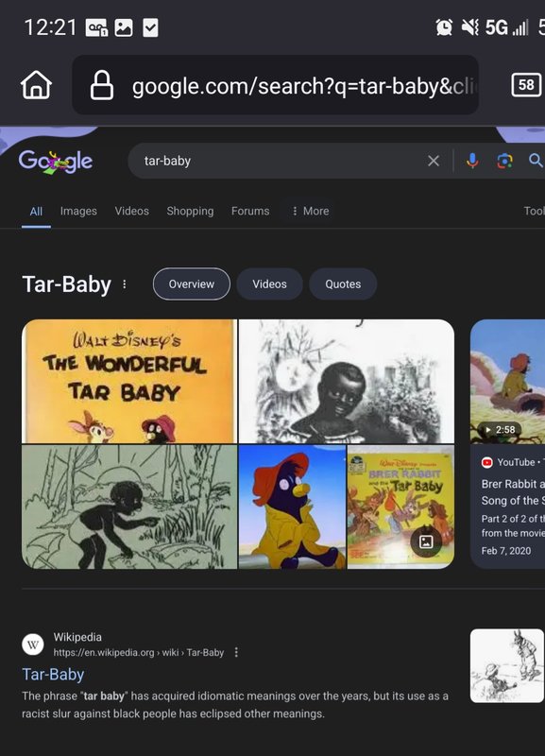Open the tab switcher showing 58
This screenshot has width=545, height=756.
click(x=526, y=85)
